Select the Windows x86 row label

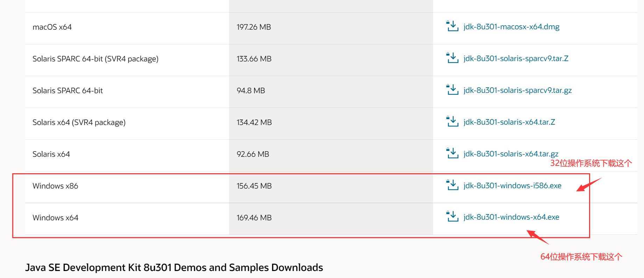pyautogui.click(x=55, y=186)
